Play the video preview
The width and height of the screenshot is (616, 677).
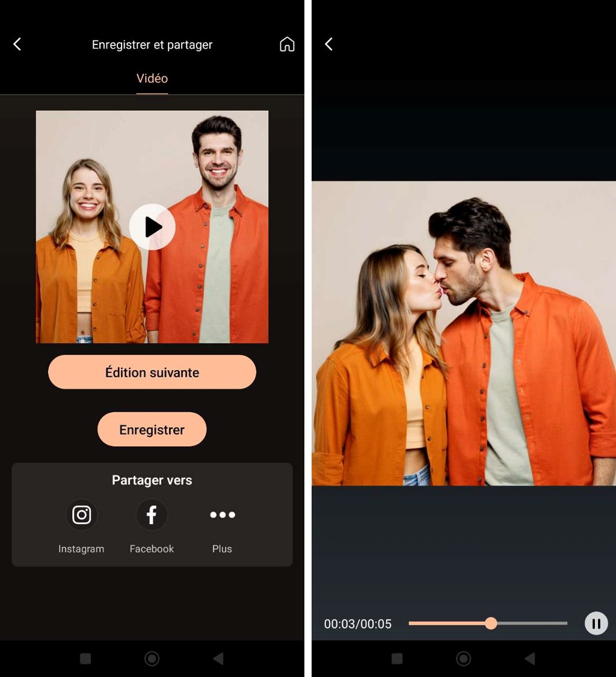(152, 227)
